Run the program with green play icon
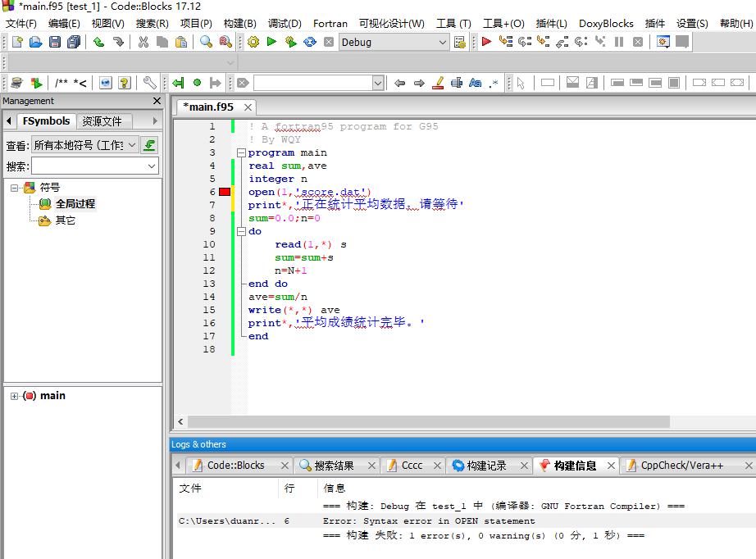This screenshot has width=756, height=559. tap(271, 42)
